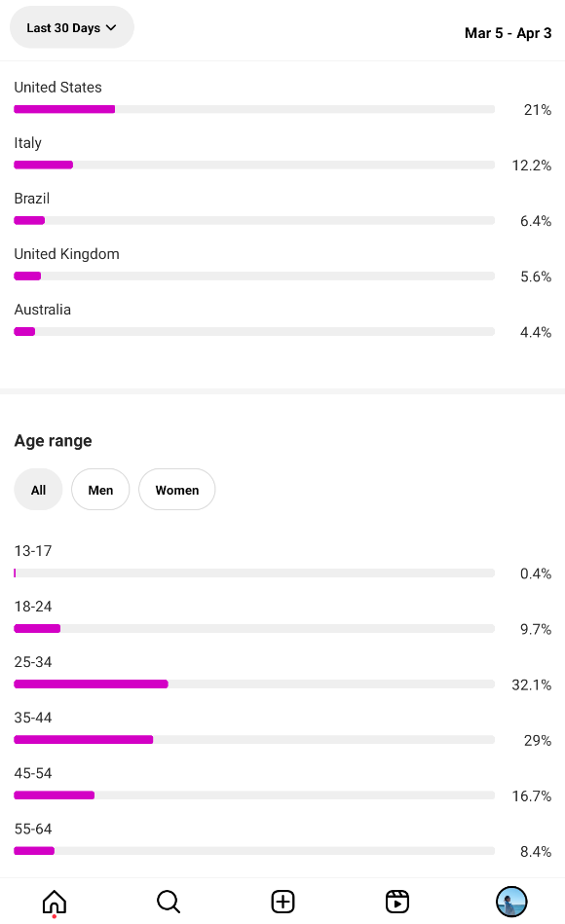The width and height of the screenshot is (565, 924).
Task: Expand the Last 30 Days dropdown
Action: (x=72, y=27)
